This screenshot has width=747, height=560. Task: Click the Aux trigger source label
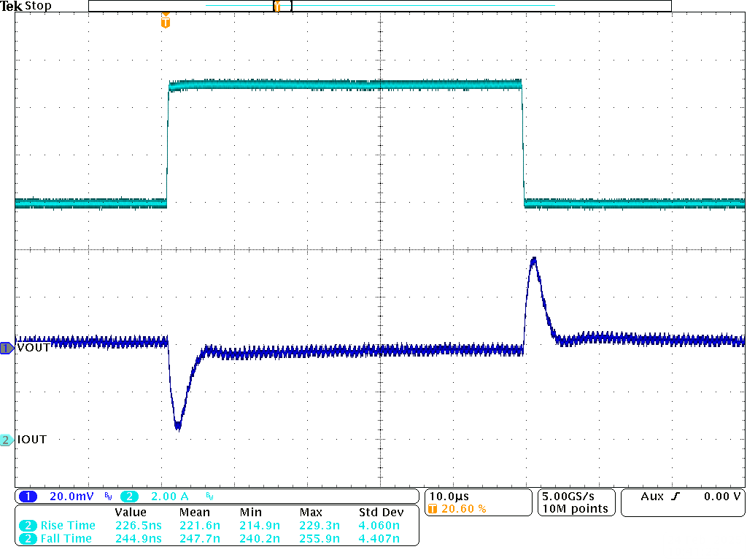651,497
